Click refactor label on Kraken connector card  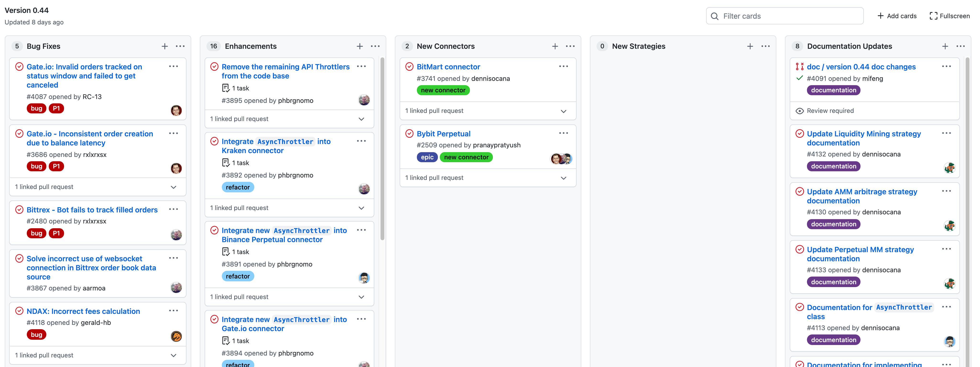click(x=238, y=187)
